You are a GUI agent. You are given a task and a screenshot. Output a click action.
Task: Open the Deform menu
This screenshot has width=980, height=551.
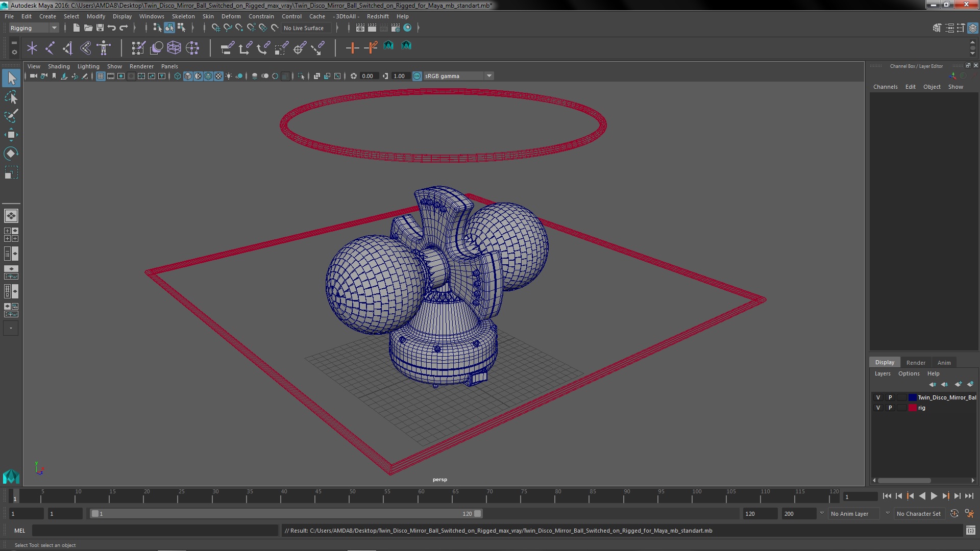point(231,16)
